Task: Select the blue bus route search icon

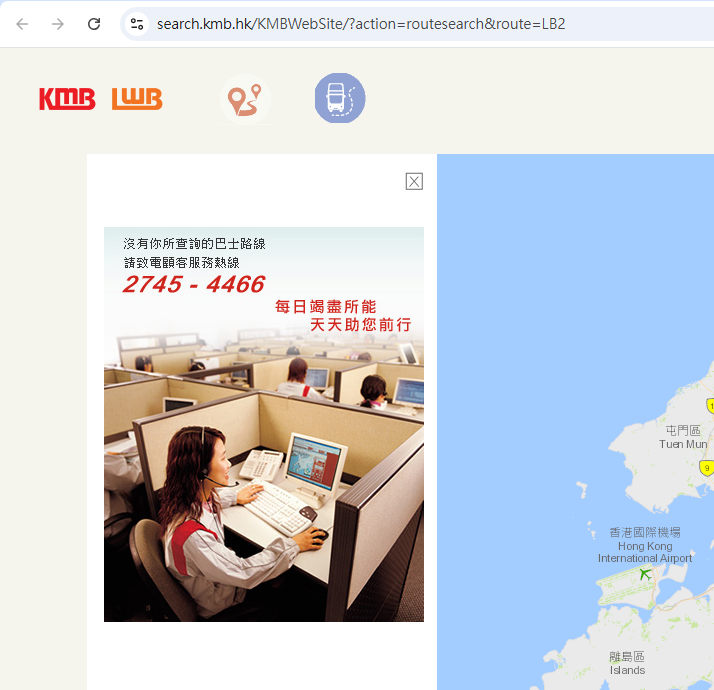Action: coord(340,99)
